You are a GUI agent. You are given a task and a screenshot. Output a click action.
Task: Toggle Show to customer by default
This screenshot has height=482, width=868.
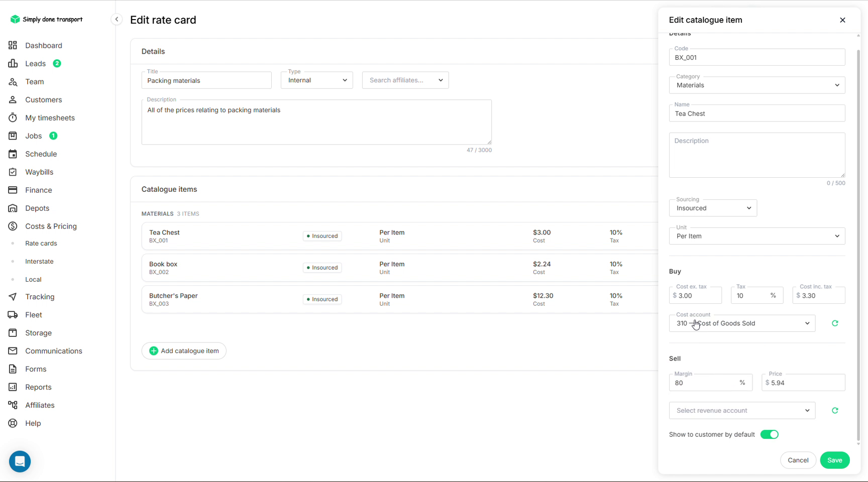769,434
